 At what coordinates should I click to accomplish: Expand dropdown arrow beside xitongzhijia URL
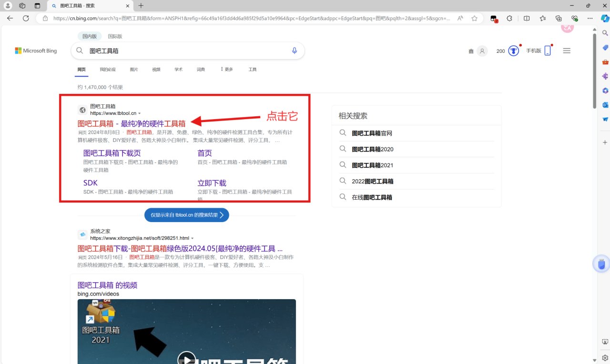tap(192, 238)
